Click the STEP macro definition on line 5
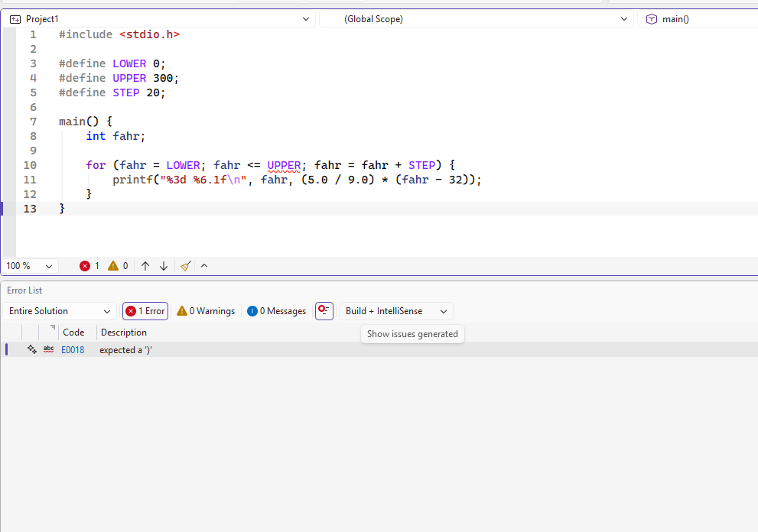 pyautogui.click(x=125, y=92)
